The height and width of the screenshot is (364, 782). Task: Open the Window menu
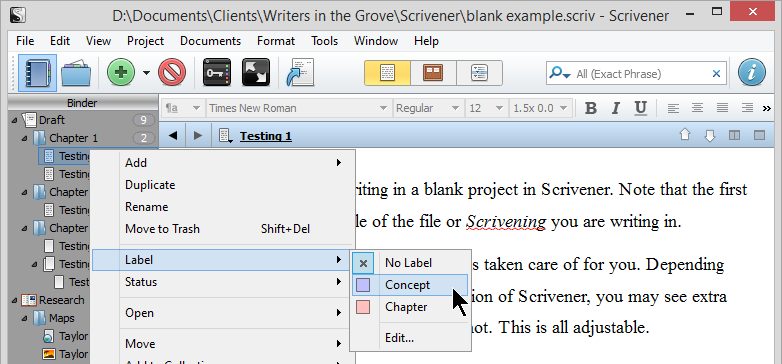[x=376, y=41]
